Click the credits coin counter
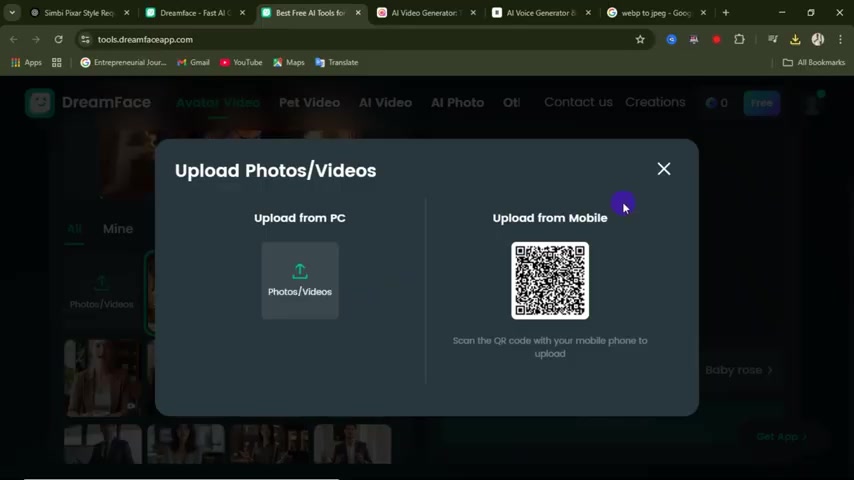 pyautogui.click(x=717, y=102)
